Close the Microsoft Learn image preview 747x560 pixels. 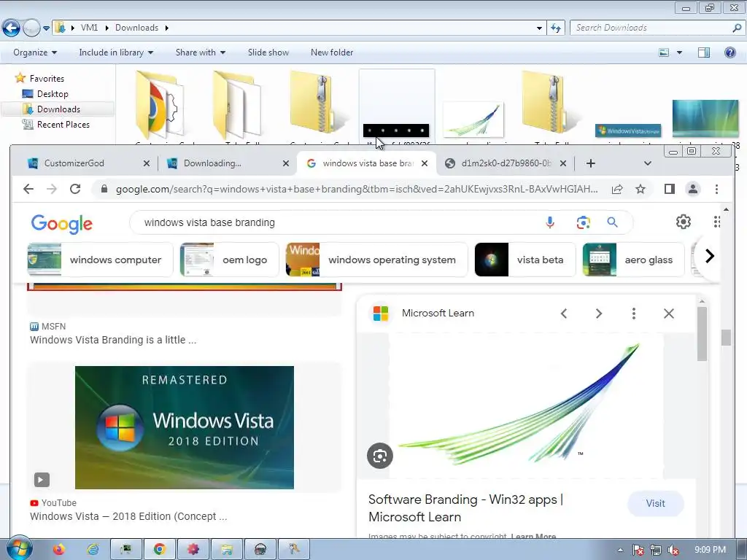pyautogui.click(x=669, y=314)
